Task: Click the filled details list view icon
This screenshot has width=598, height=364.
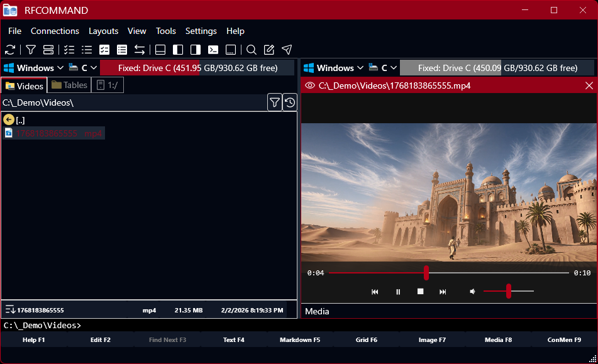Action: pos(122,50)
